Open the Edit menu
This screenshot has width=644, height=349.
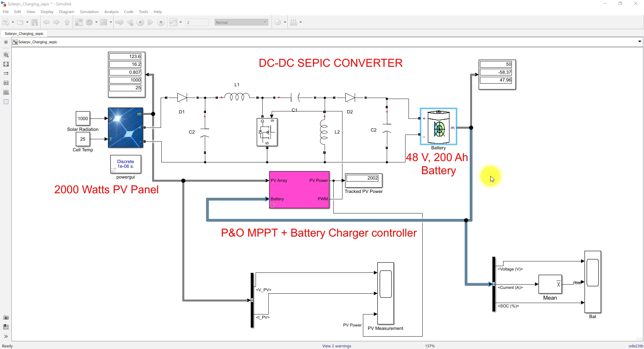click(x=17, y=11)
